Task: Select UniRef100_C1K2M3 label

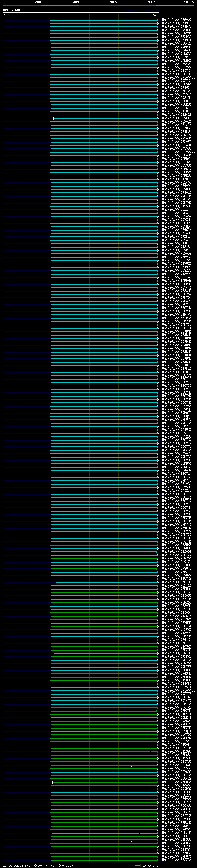Action: coord(176,833)
